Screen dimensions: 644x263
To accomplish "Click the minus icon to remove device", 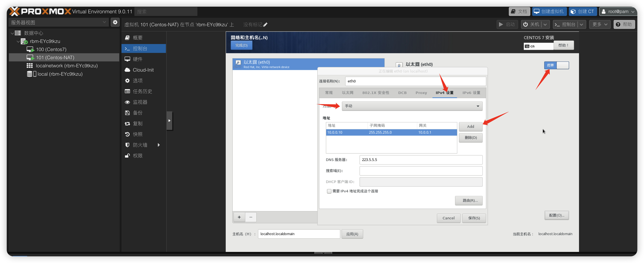I will 251,217.
